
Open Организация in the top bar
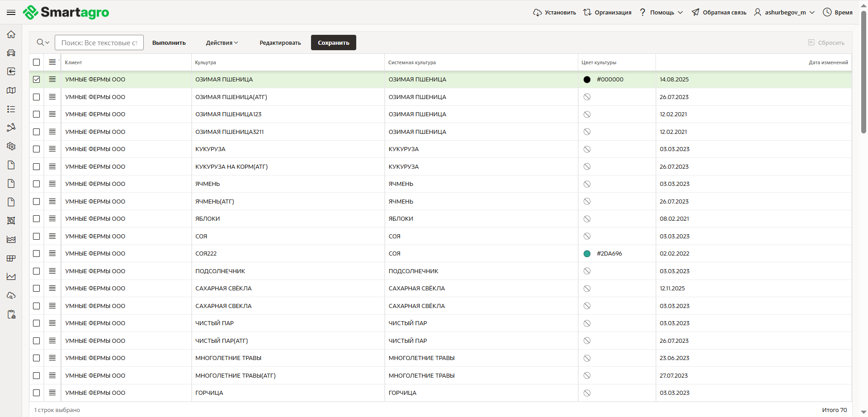pos(607,12)
